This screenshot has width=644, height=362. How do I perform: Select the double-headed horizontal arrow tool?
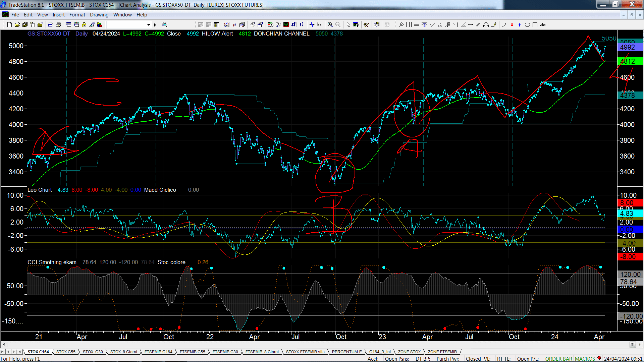(x=471, y=24)
